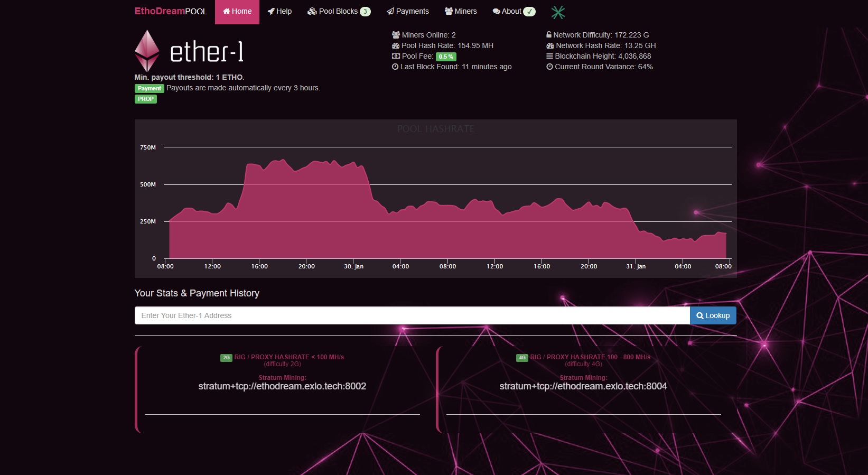Click the checkmark badge beside About
The width and height of the screenshot is (868, 475).
[529, 12]
